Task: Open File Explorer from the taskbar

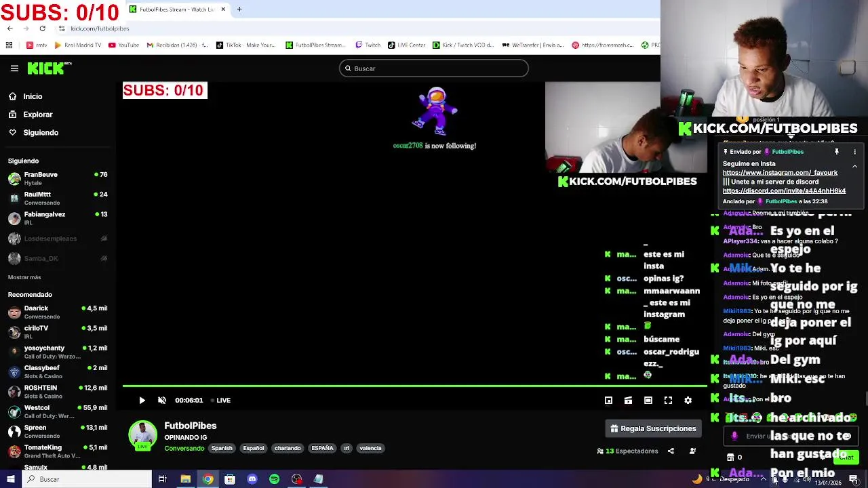Action: [x=185, y=479]
